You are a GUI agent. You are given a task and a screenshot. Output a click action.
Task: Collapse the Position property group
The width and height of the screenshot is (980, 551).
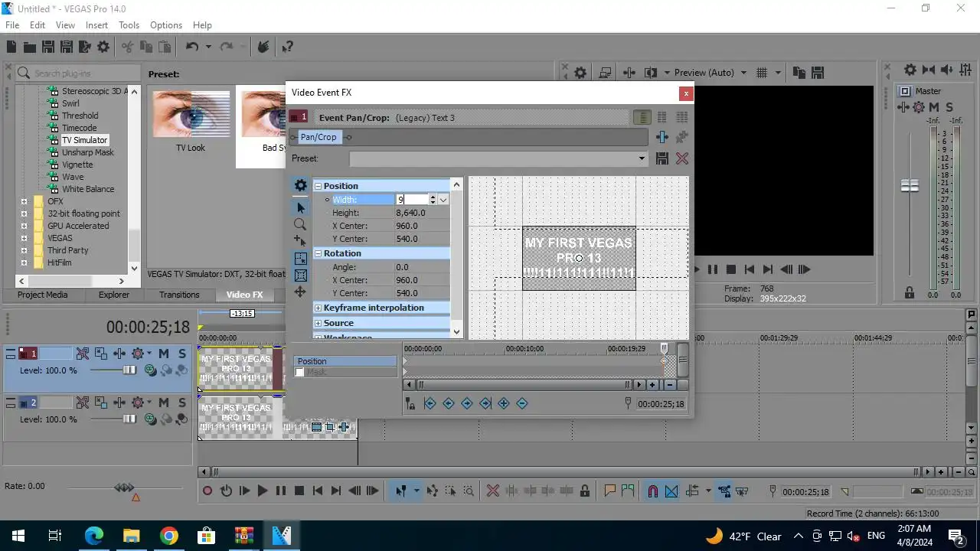click(x=318, y=186)
